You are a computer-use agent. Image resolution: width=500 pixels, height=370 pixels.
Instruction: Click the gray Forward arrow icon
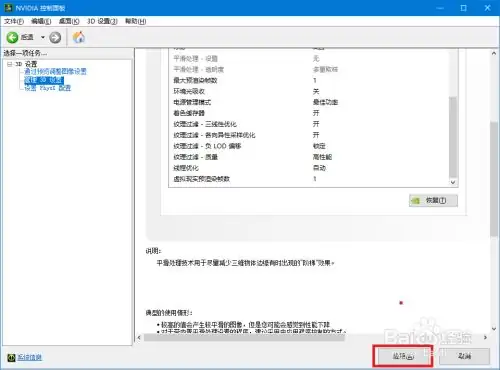point(55,37)
